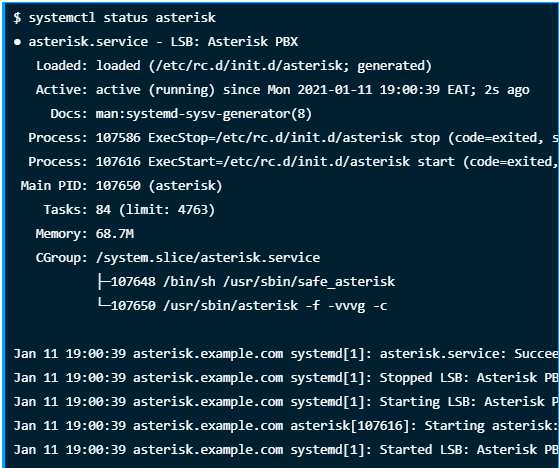Click the /usr/sbin/asterisk -f -vvvg -c entry
The image size is (559, 468).
click(275, 306)
